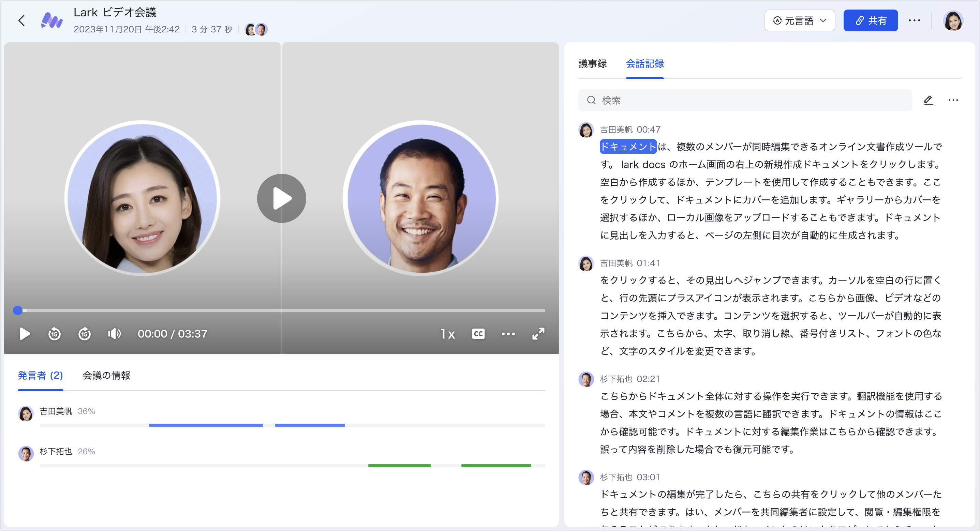Open transcript more options menu
The height and width of the screenshot is (531, 980).
pyautogui.click(x=953, y=100)
